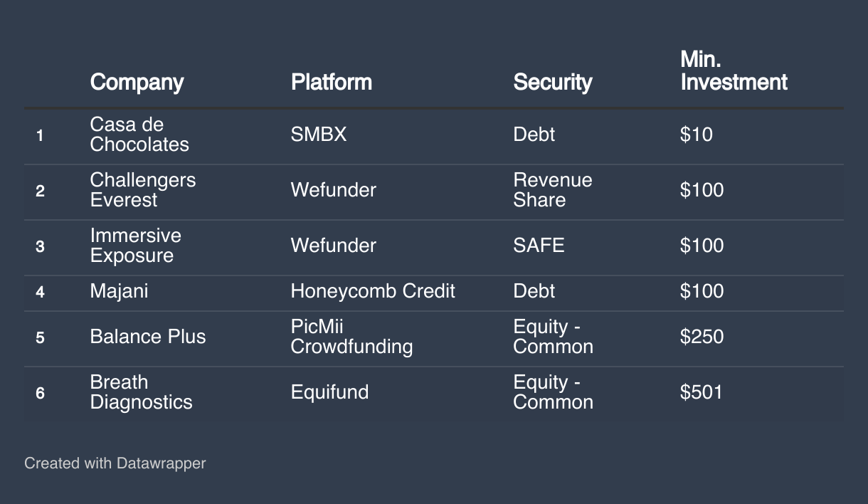868x504 pixels.
Task: Click the Min. Investment column header
Action: (x=733, y=70)
